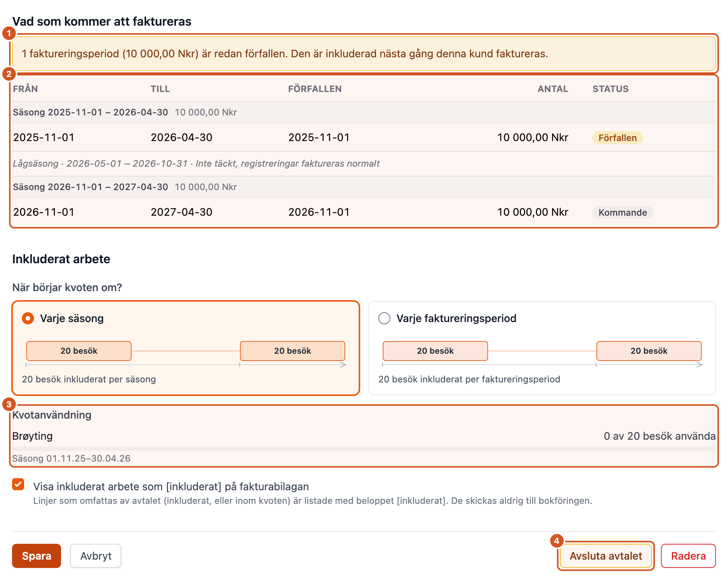Click the FRÅN column header
Image resolution: width=728 pixels, height=580 pixels.
click(25, 89)
